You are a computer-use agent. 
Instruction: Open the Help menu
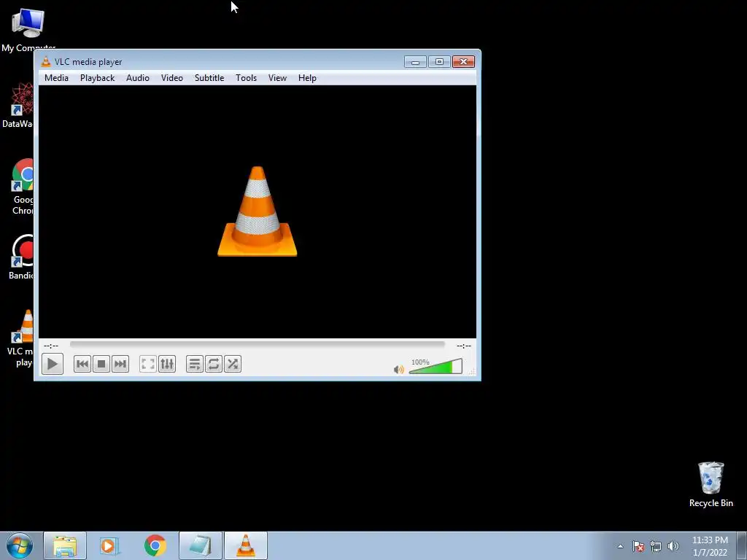pos(307,78)
